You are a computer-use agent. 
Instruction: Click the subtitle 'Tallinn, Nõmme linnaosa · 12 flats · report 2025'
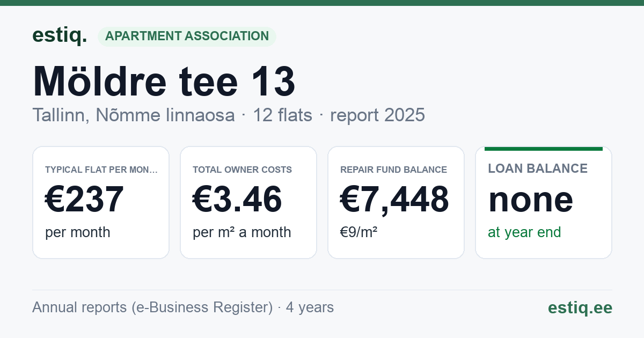click(229, 115)
